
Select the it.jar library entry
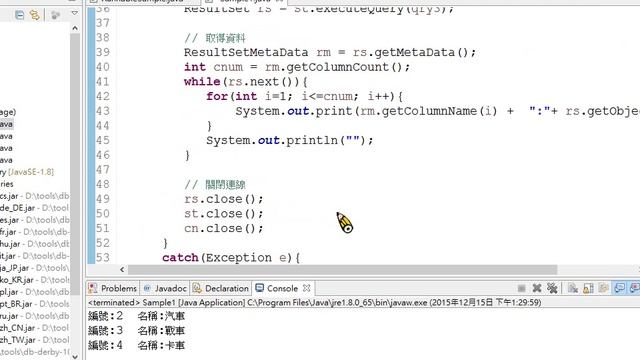(34, 256)
